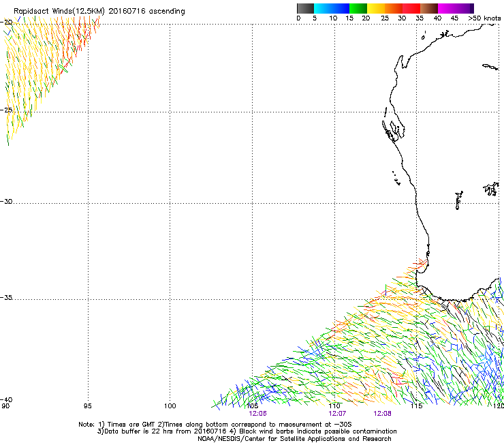Click the 12:07 pass time label
Screen dimensions: 504x443
point(337,414)
